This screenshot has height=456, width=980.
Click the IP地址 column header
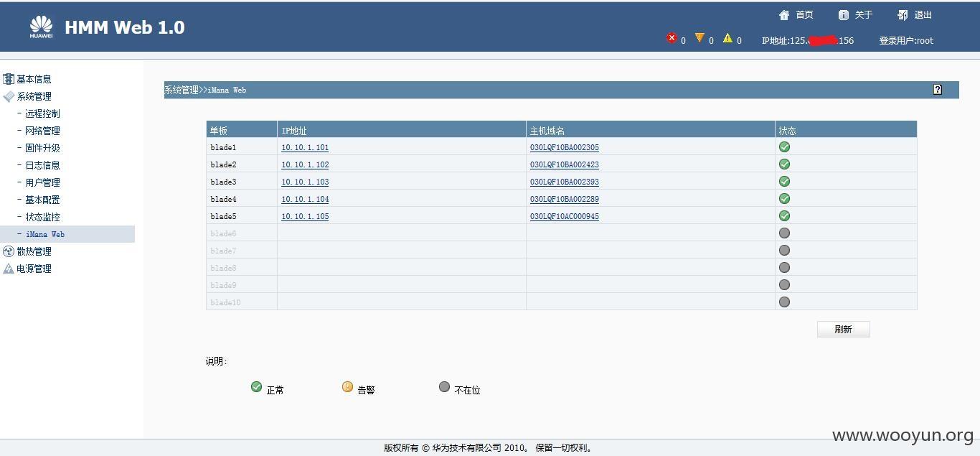pos(294,131)
